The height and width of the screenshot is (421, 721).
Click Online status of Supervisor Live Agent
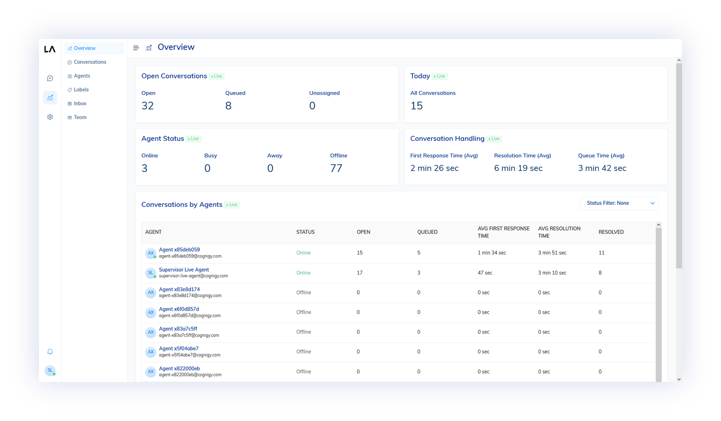point(303,273)
